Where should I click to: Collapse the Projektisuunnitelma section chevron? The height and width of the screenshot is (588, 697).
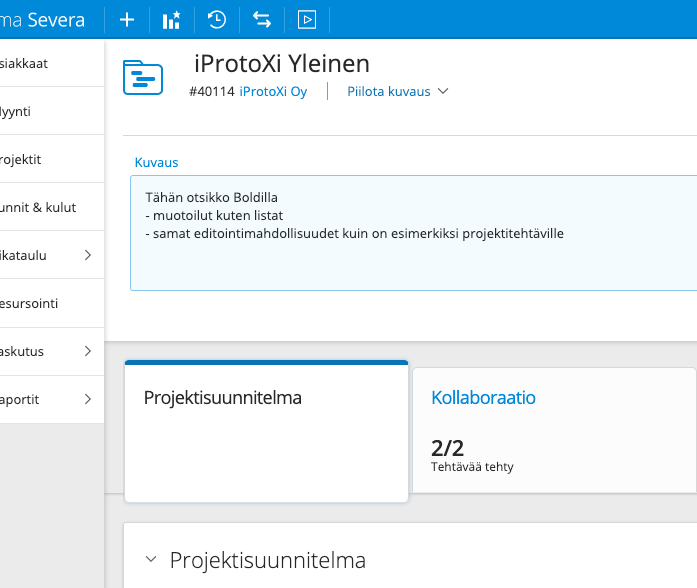click(151, 559)
